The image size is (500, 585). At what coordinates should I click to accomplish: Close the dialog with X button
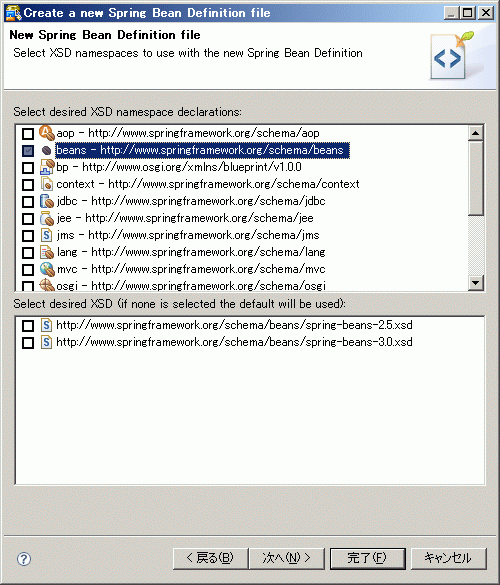pos(486,13)
